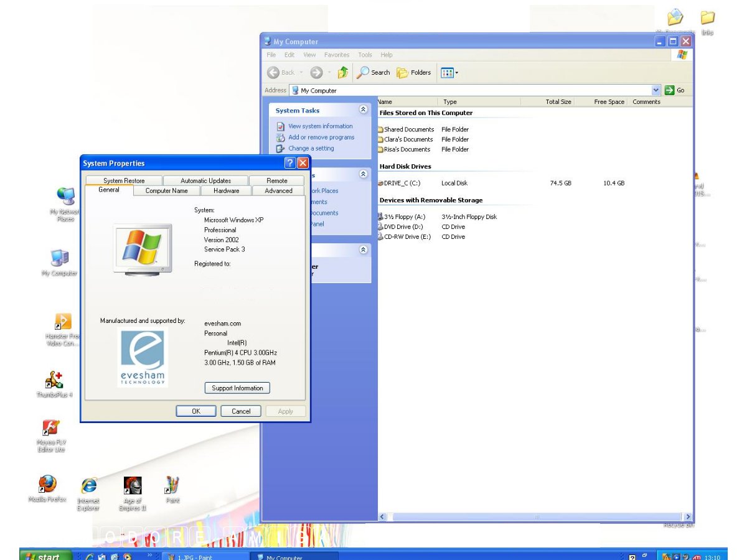
Task: Click the Up folder toolbar icon
Action: coord(343,73)
